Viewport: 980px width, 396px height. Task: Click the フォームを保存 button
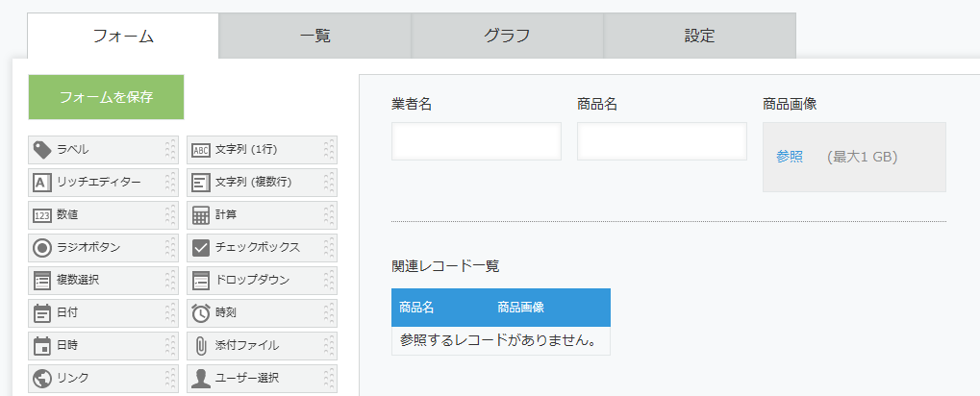[106, 97]
